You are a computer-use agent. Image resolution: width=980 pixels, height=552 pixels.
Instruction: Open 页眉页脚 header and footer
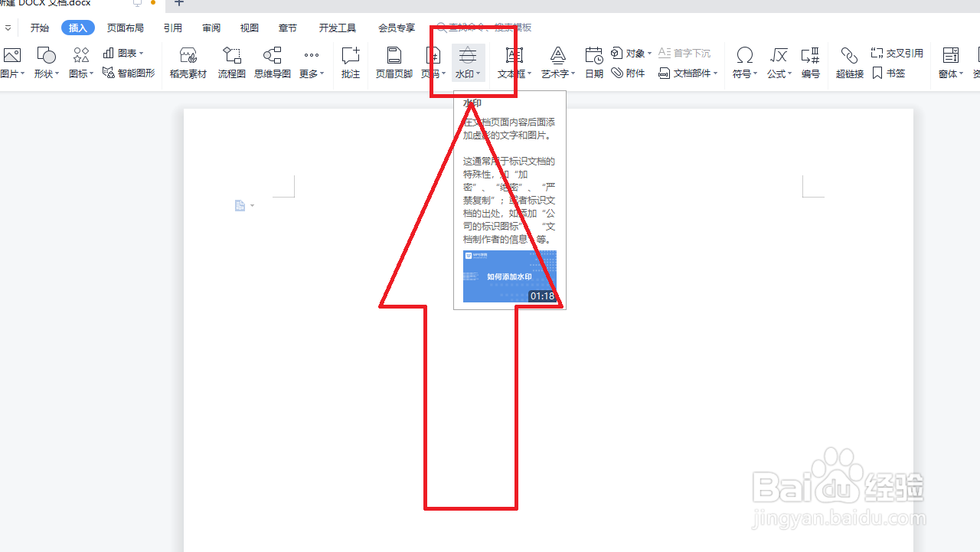394,63
